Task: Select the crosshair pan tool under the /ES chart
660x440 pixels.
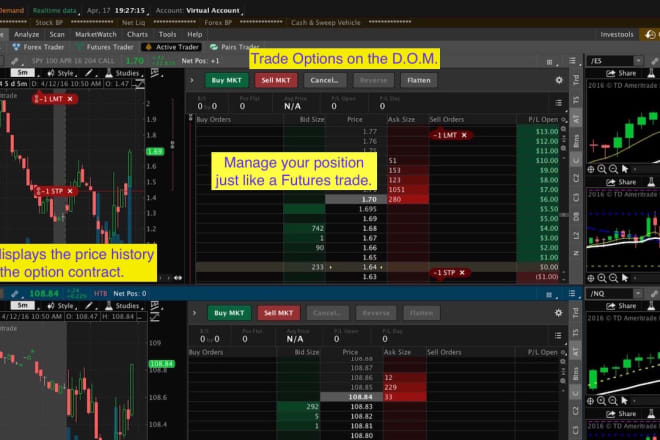Action: (591, 169)
